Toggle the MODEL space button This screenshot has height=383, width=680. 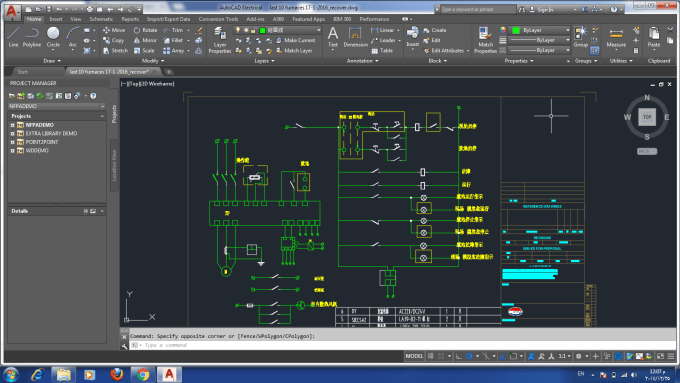pos(414,356)
